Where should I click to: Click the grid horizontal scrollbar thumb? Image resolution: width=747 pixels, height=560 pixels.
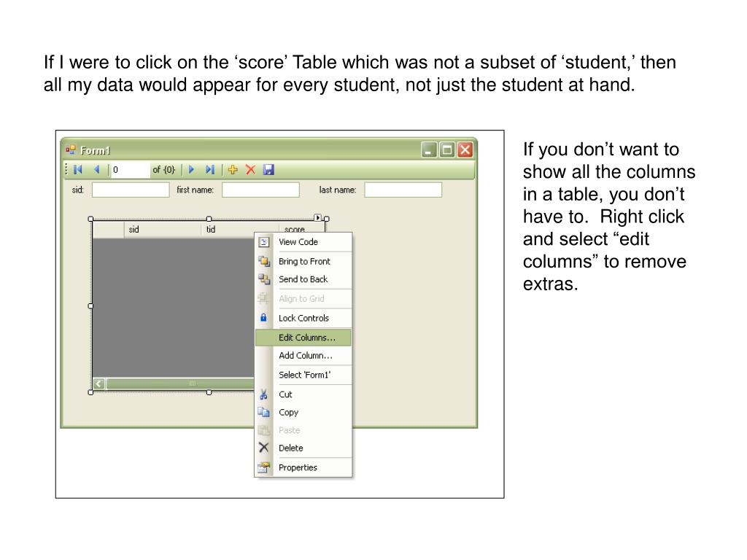click(x=179, y=384)
